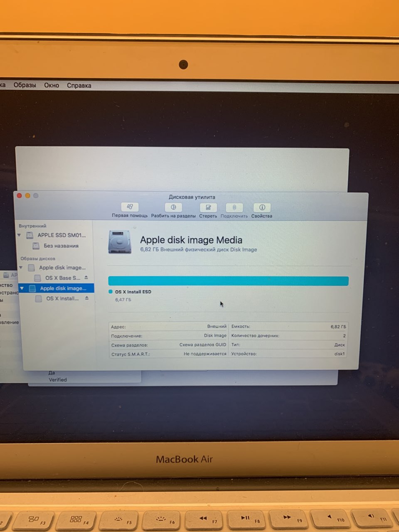The image size is (399, 532).
Task: Click Внутренний sidebar section header
Action: (x=32, y=226)
